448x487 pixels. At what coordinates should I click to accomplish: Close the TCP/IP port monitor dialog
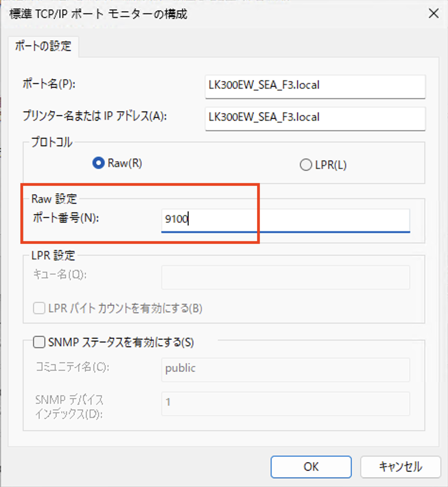click(433, 14)
